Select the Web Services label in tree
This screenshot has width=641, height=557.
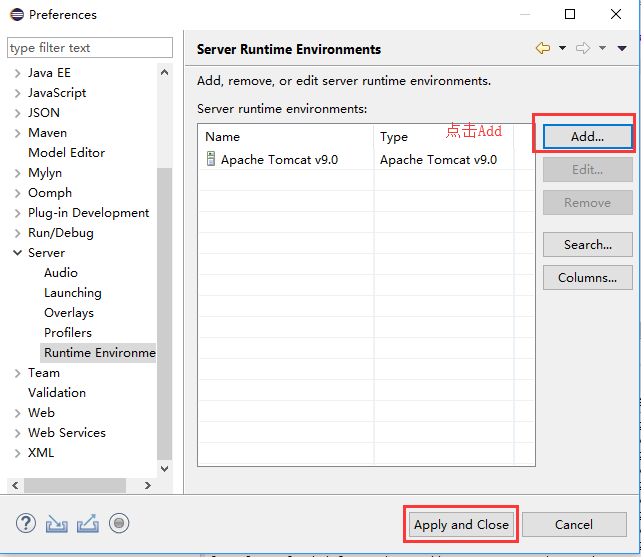click(x=67, y=433)
